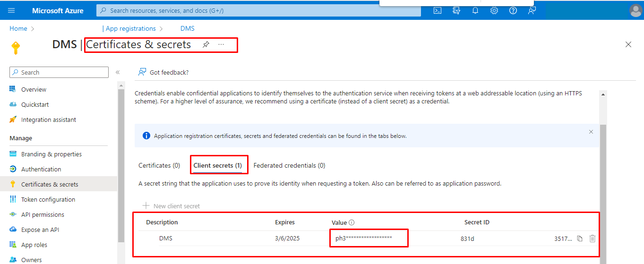
Task: Click the Expose an API cloud icon
Action: [x=13, y=230]
